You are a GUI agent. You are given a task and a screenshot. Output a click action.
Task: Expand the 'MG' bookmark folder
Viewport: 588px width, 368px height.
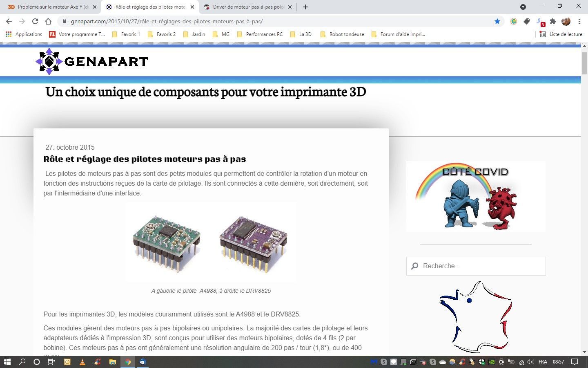pos(221,34)
